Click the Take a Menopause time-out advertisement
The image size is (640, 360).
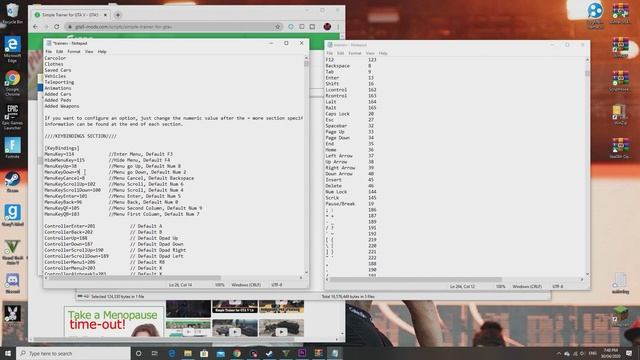point(113,322)
